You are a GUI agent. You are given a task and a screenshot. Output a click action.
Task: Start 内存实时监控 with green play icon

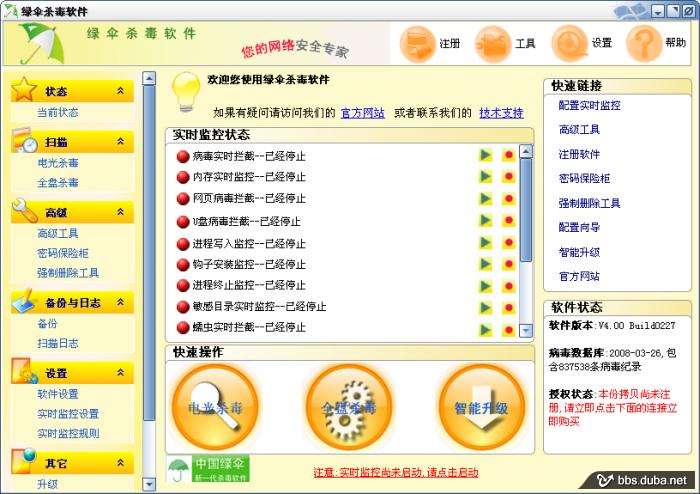pyautogui.click(x=485, y=177)
